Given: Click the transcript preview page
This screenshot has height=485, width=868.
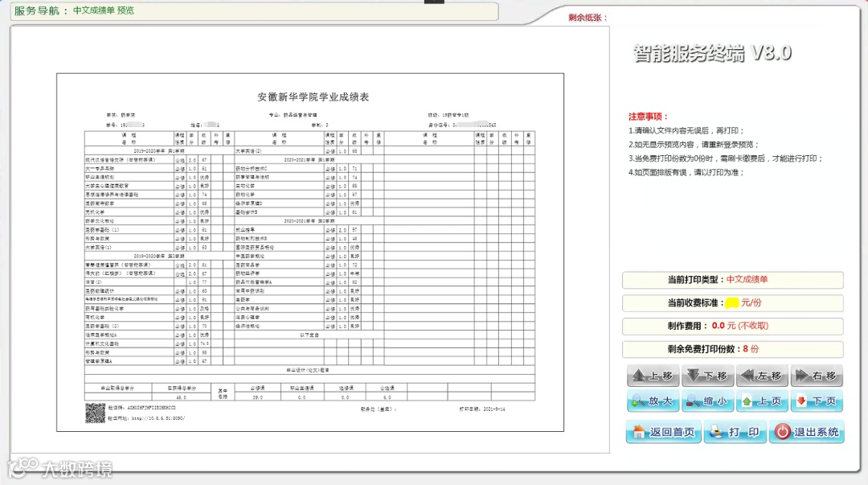Looking at the screenshot, I should (x=310, y=253).
